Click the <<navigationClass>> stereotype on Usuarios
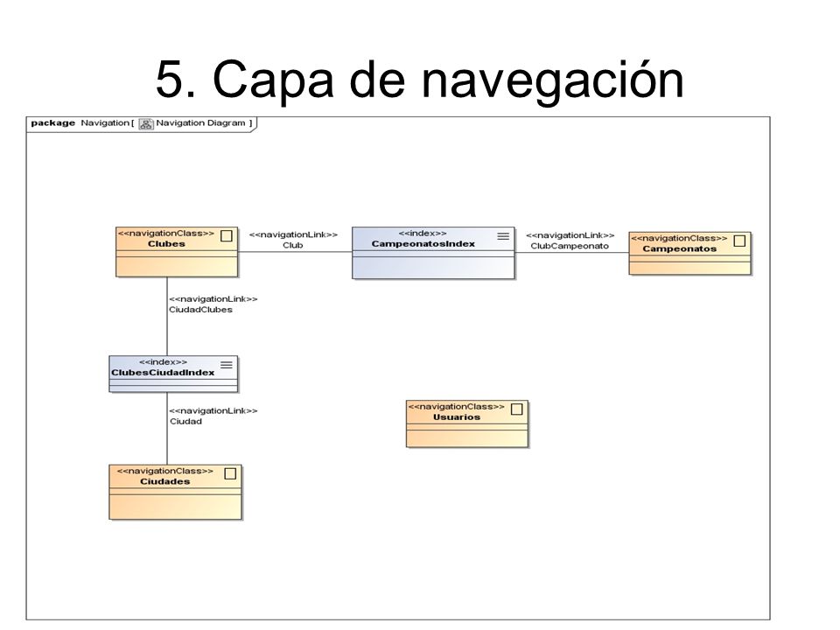Screen dimensions: 840x630 click(456, 407)
